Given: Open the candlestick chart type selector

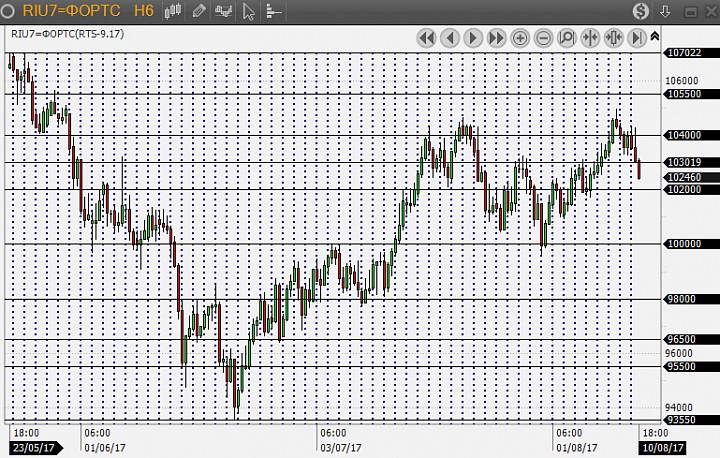Looking at the screenshot, I should [173, 11].
